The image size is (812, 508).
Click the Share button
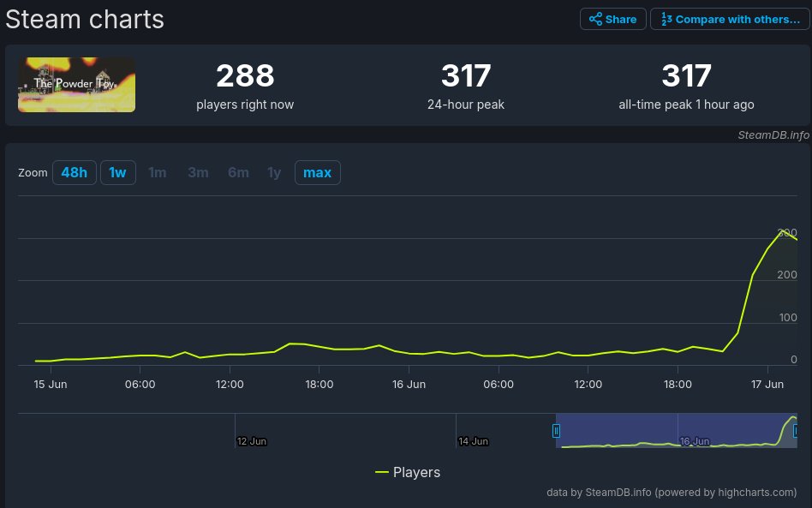pyautogui.click(x=612, y=19)
